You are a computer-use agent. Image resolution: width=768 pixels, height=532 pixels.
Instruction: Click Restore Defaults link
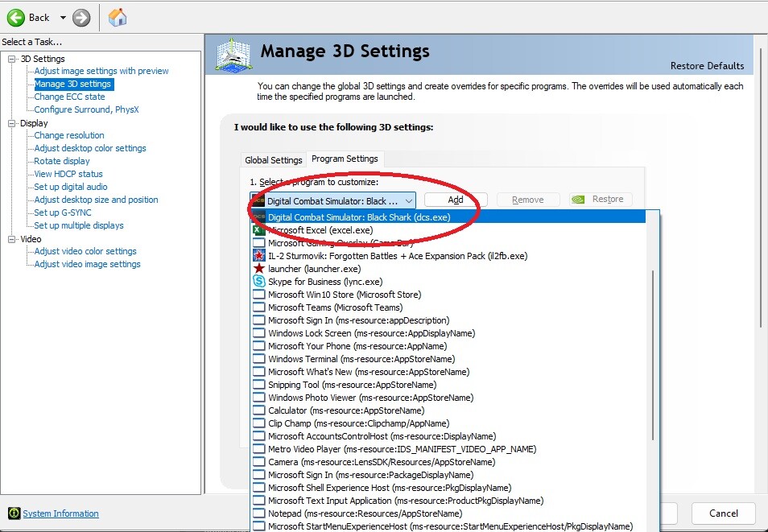tap(707, 66)
